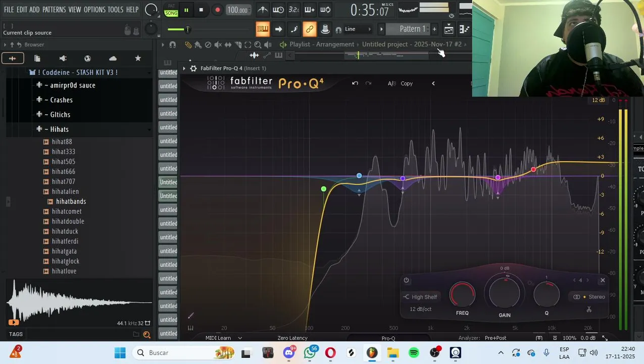Viewport: 644px width, 364px height.
Task: Click the auto-scroll arrow icon
Action: click(278, 29)
